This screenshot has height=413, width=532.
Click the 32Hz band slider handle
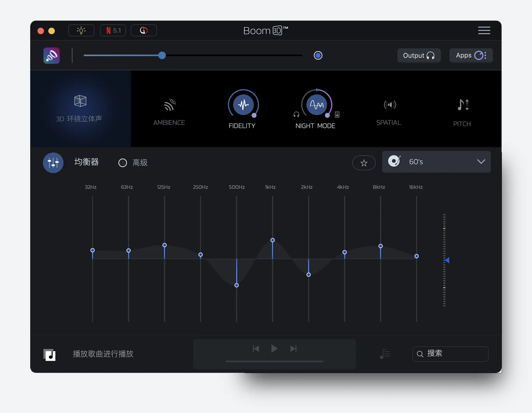click(93, 250)
